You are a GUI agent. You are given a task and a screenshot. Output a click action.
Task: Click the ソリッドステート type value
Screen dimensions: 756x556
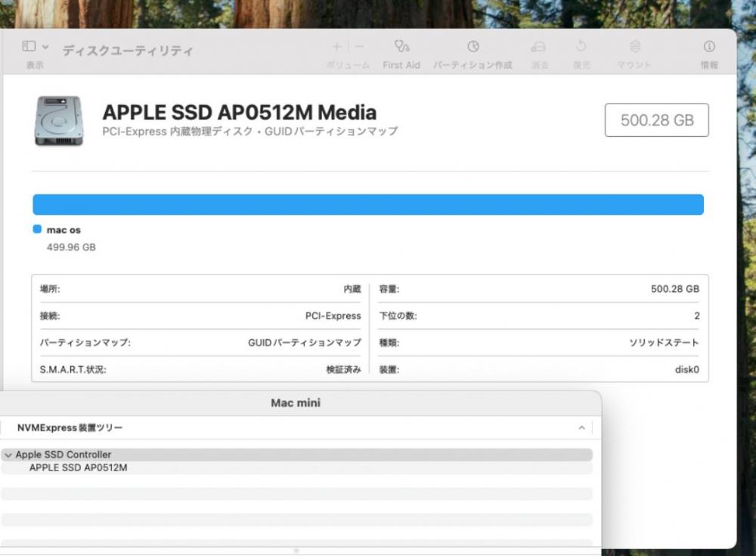click(x=664, y=343)
